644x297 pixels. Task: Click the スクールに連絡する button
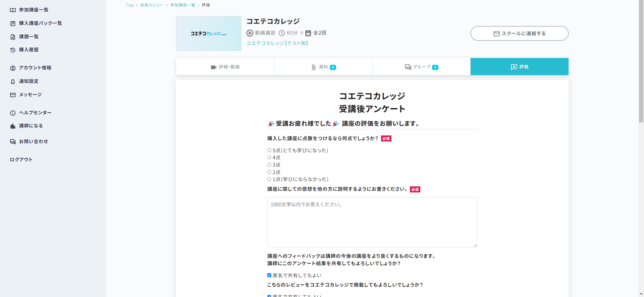point(519,34)
